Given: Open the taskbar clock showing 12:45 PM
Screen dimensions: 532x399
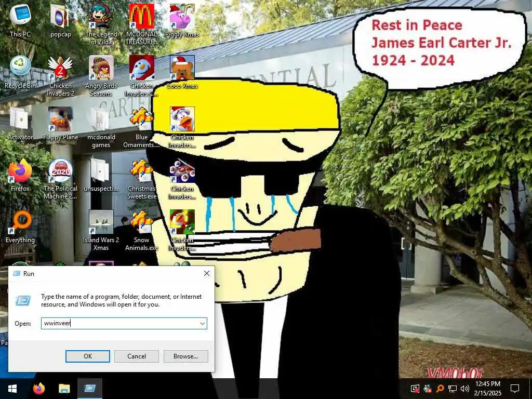Looking at the screenshot, I should 487,389.
